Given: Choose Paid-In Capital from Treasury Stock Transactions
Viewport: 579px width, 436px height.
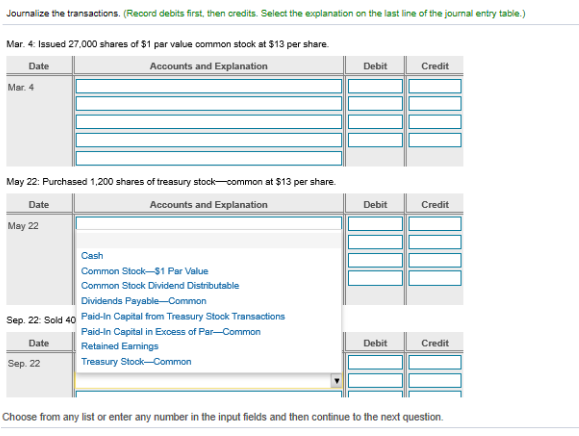Looking at the screenshot, I should click(x=183, y=316).
